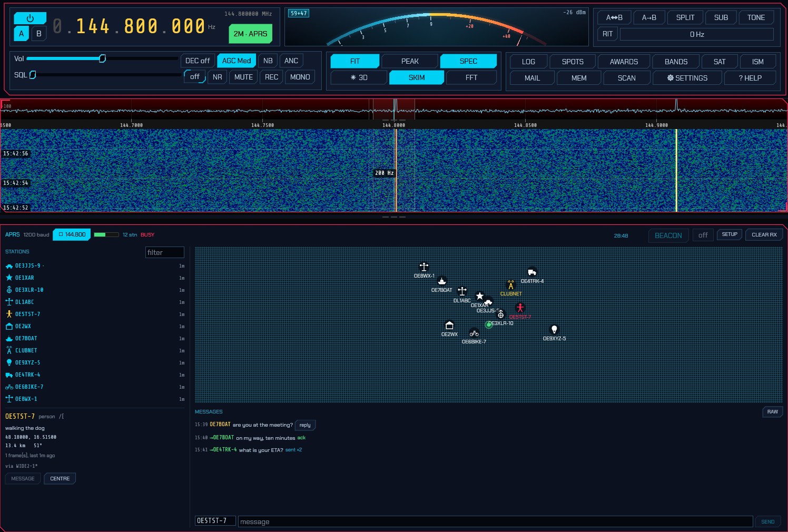The height and width of the screenshot is (532, 788).
Task: Select station OE6BIKE-7 in stations list
Action: coord(95,387)
